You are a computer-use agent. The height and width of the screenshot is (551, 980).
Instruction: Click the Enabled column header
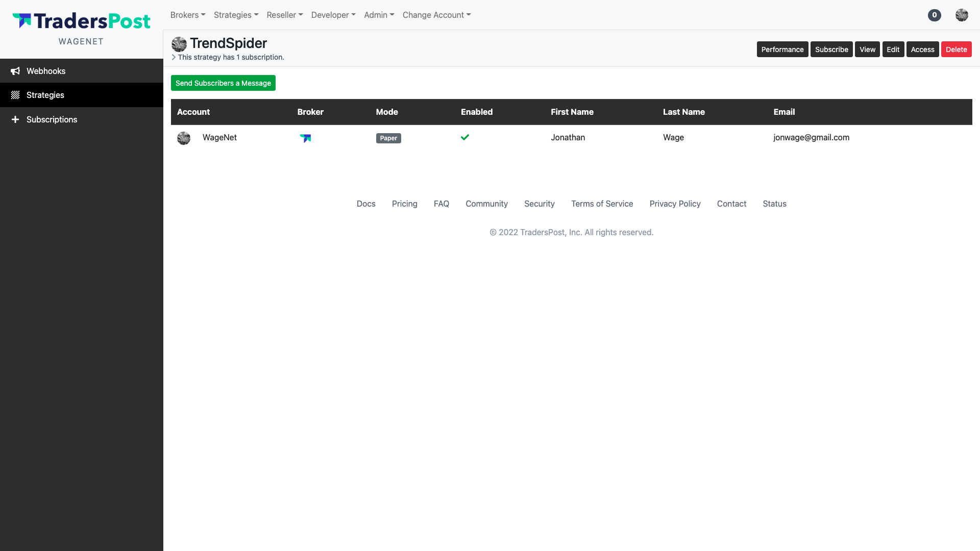point(477,112)
